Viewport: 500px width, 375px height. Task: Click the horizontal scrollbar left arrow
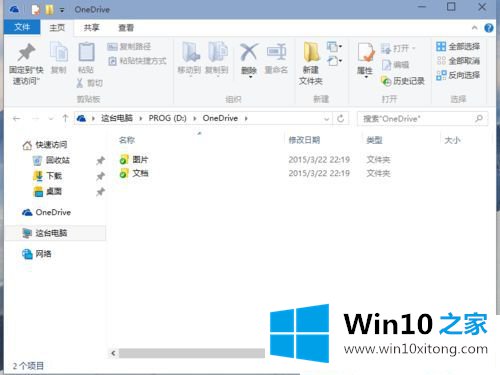[113, 353]
